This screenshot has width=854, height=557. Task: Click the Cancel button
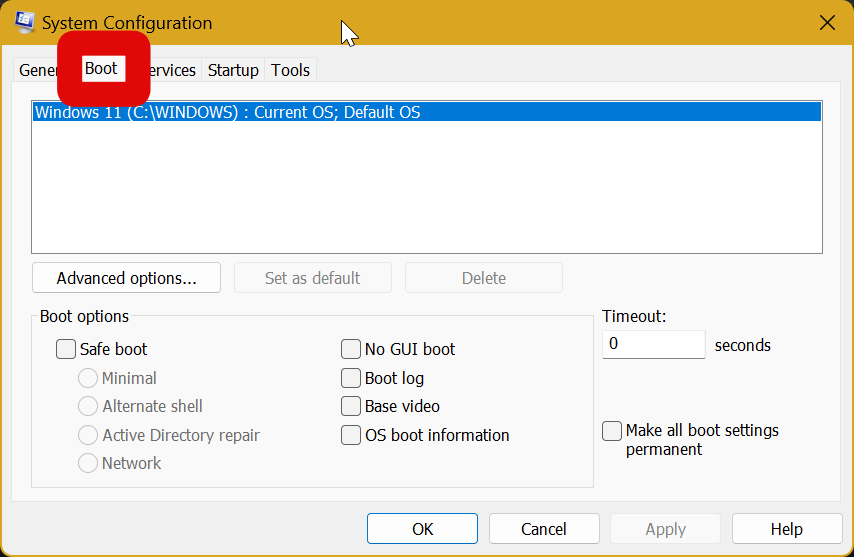tap(544, 529)
